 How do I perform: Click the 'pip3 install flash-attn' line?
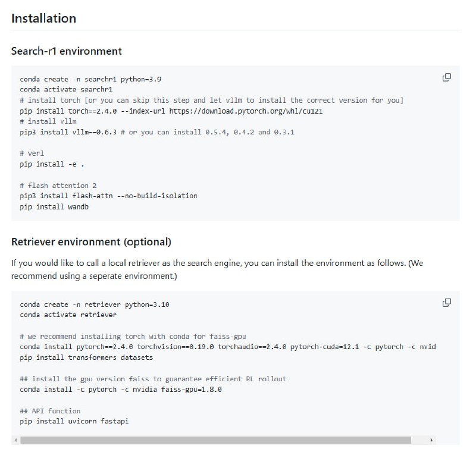pos(108,196)
